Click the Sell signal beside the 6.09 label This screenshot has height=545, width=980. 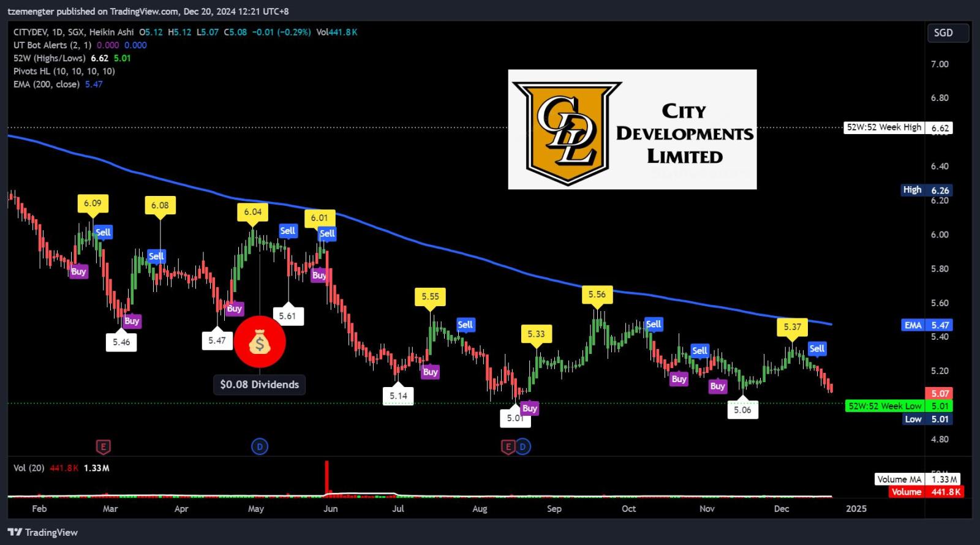pos(104,232)
